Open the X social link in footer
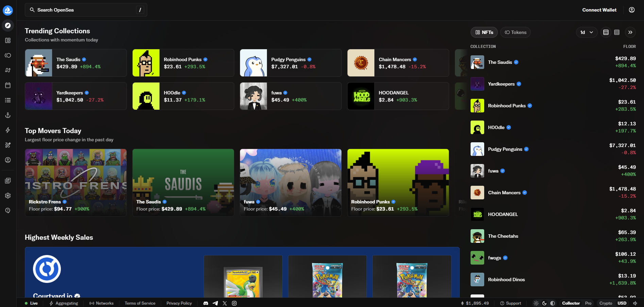Image resolution: width=644 pixels, height=307 pixels. (225, 303)
